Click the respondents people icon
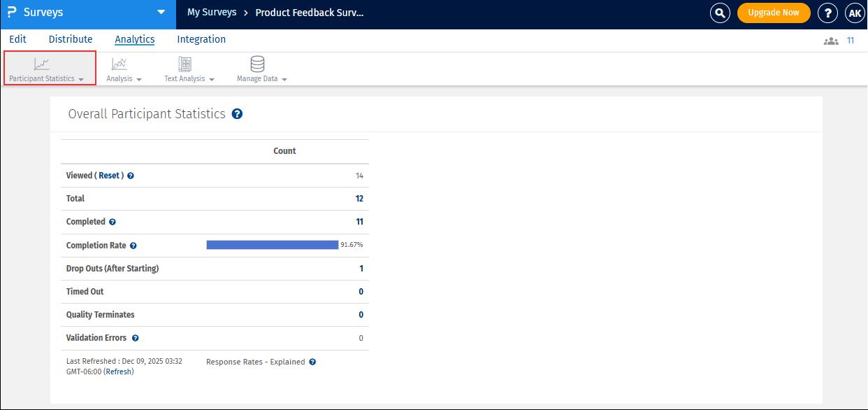868x410 pixels. tap(831, 41)
